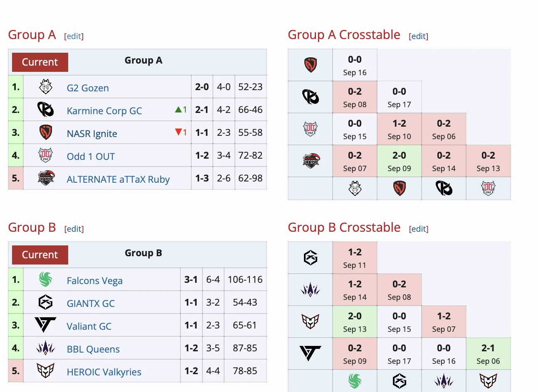
Task: Open the G2 Gozen team page link
Action: 88,88
